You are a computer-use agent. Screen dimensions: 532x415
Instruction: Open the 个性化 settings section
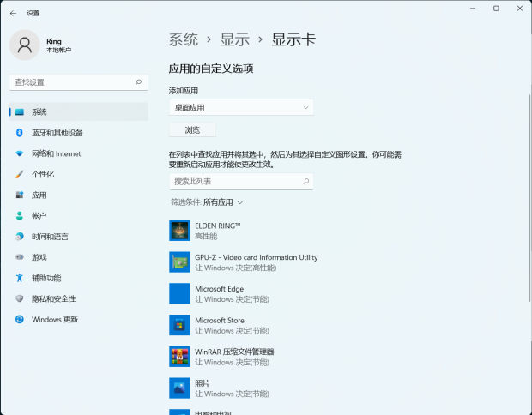79,174
